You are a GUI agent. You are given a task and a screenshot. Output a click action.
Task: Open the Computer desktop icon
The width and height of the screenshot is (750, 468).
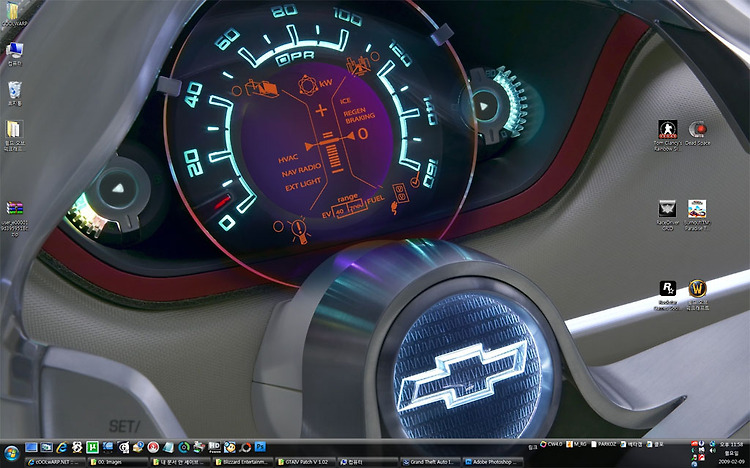tap(14, 54)
